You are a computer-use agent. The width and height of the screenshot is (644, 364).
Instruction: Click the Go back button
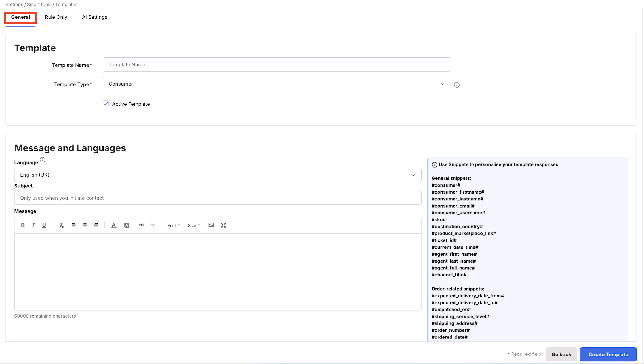[x=561, y=354]
